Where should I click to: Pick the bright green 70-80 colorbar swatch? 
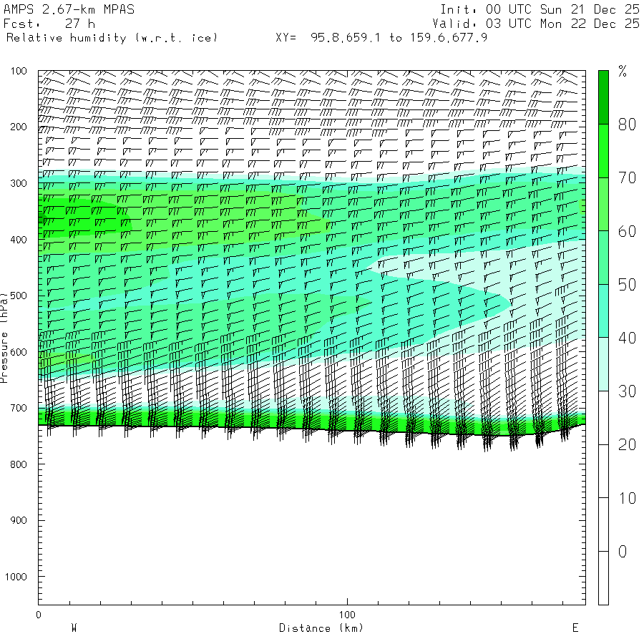pos(603,151)
